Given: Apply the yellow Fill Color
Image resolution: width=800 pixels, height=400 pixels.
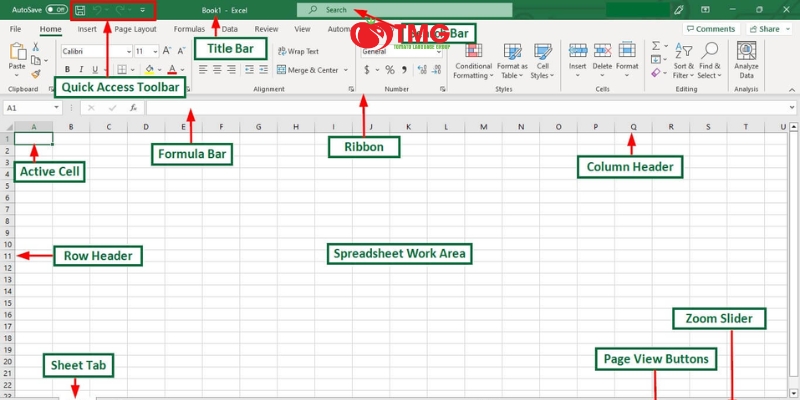Looking at the screenshot, I should pos(149,69).
